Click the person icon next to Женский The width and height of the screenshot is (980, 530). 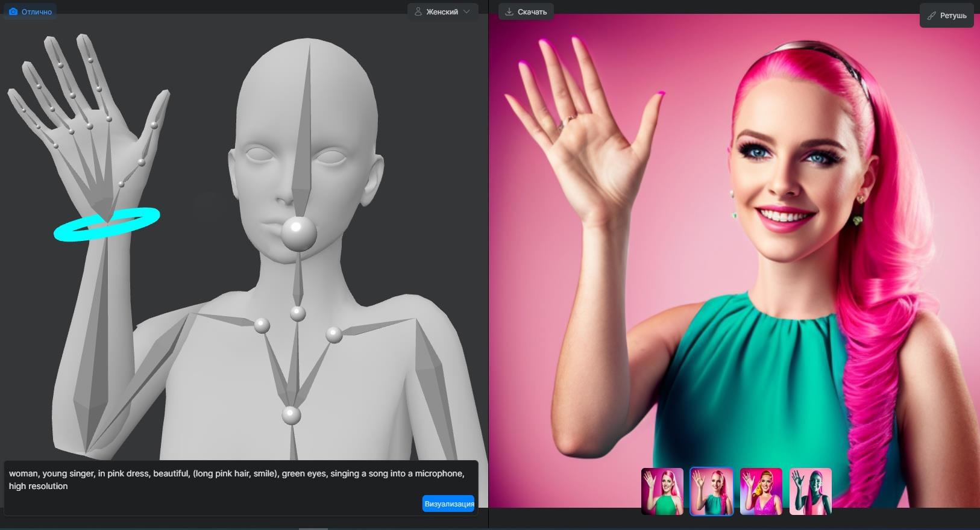click(x=418, y=11)
